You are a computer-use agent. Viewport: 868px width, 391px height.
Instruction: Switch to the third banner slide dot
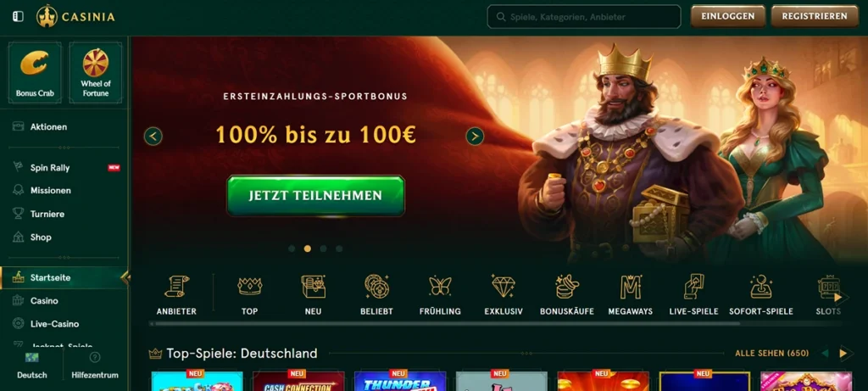[x=323, y=249]
